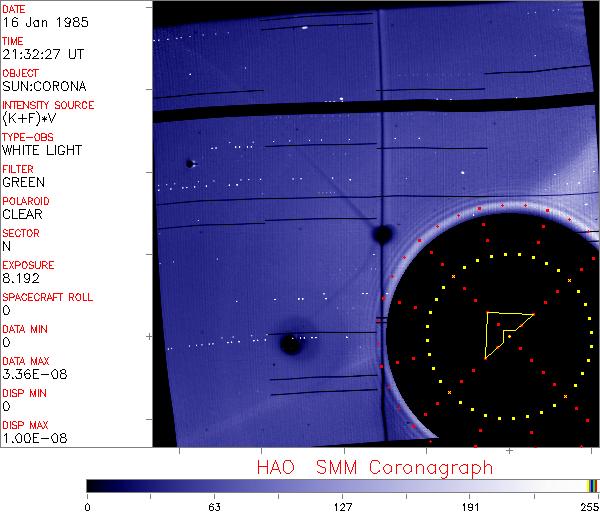Screen dimensions: 600x512
Task: Click the DISP MAX label
Action: [x=25, y=425]
